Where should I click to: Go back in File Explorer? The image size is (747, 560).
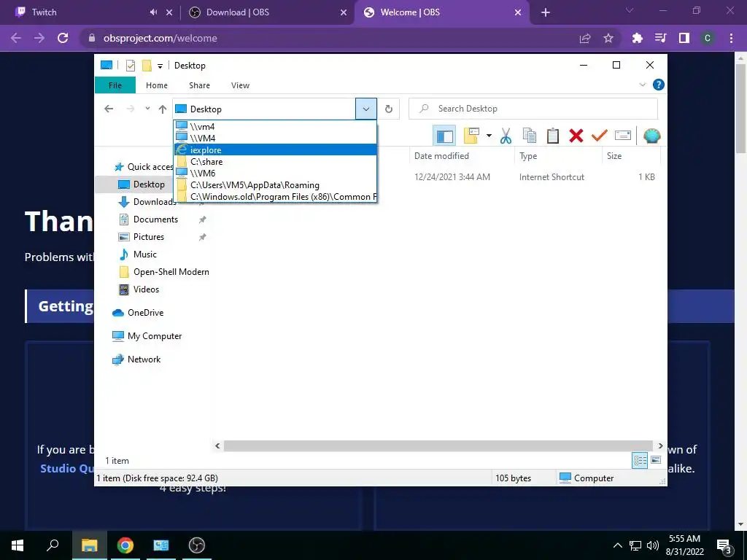pos(109,109)
